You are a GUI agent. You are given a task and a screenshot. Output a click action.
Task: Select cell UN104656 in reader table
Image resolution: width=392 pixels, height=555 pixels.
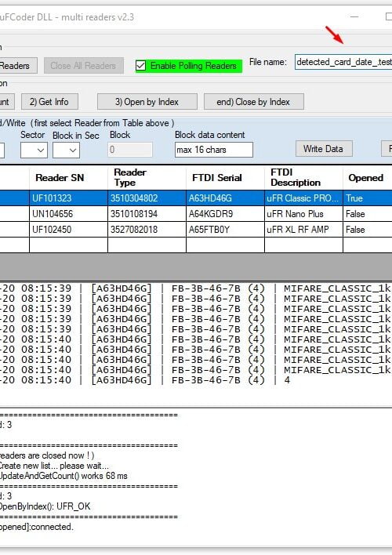[68, 214]
